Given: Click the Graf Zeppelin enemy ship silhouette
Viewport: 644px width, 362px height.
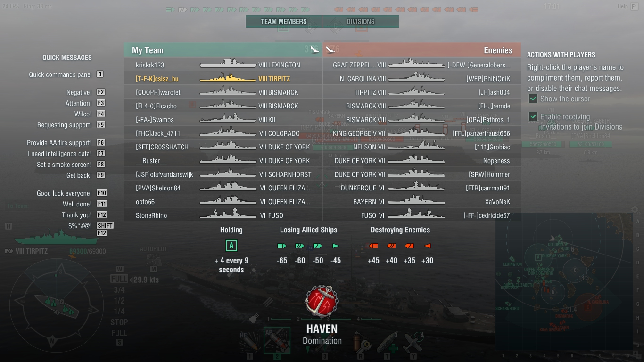Looking at the screenshot, I should point(416,65).
